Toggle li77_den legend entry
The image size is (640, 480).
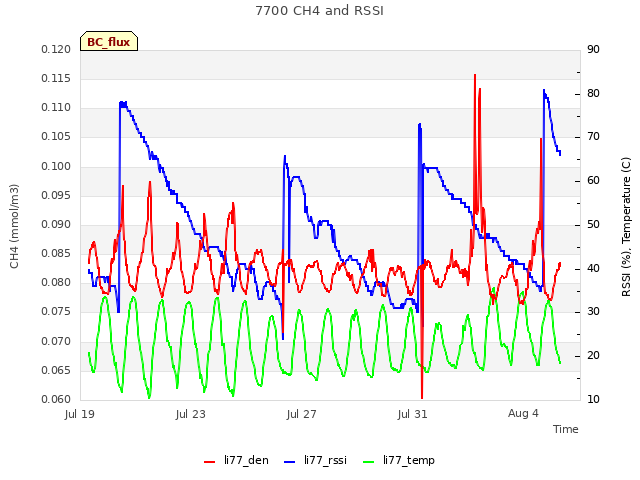tap(236, 460)
